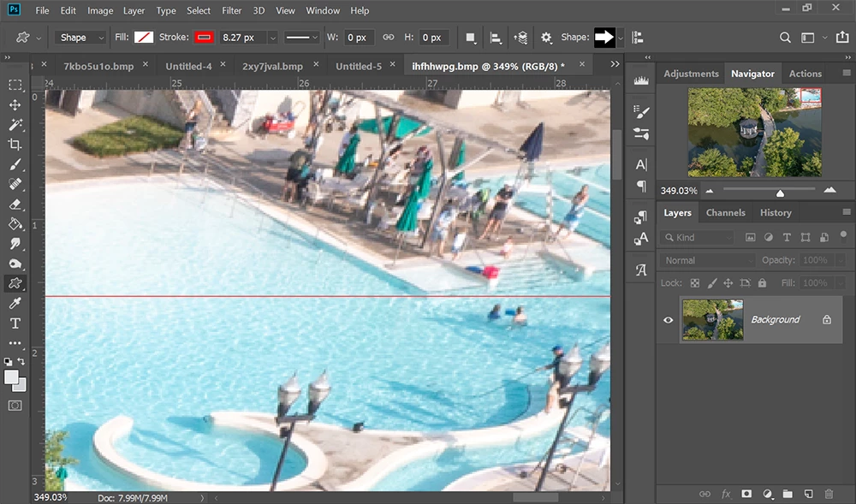Turn layer filtering switch on or off
The width and height of the screenshot is (856, 504).
tap(843, 235)
